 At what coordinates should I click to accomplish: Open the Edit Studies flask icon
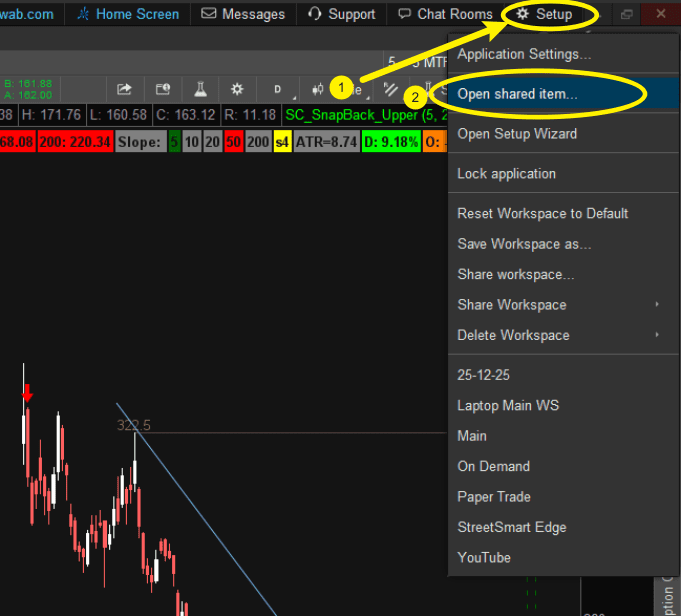pyautogui.click(x=199, y=89)
